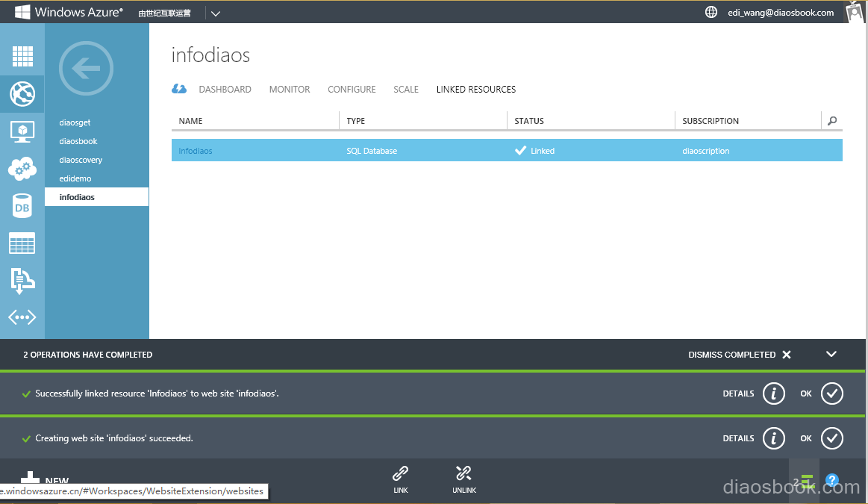Open Storage table icon in sidebar
This screenshot has height=504, width=868.
click(22, 243)
